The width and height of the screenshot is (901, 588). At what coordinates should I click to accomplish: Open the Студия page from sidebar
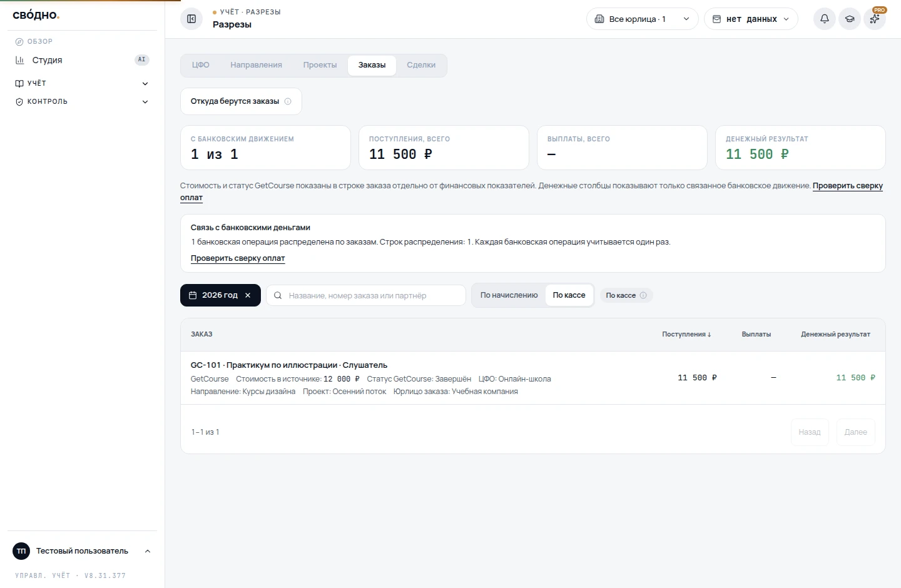(82, 60)
